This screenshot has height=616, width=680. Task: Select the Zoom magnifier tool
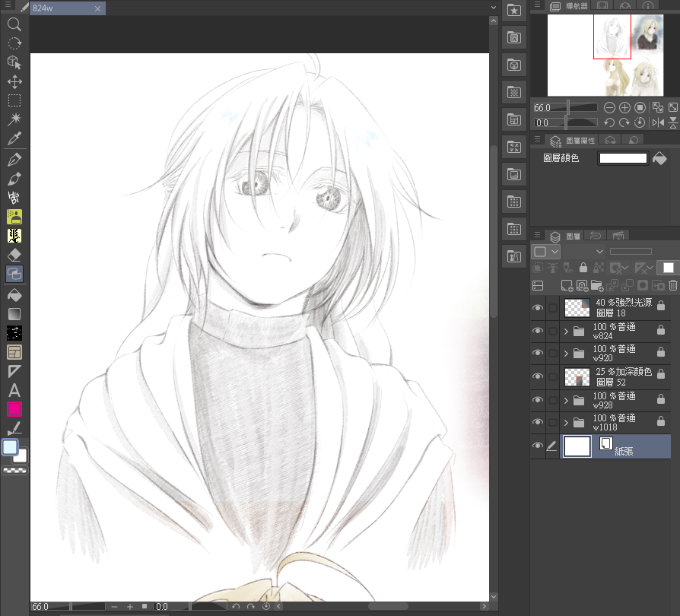pos(14,24)
